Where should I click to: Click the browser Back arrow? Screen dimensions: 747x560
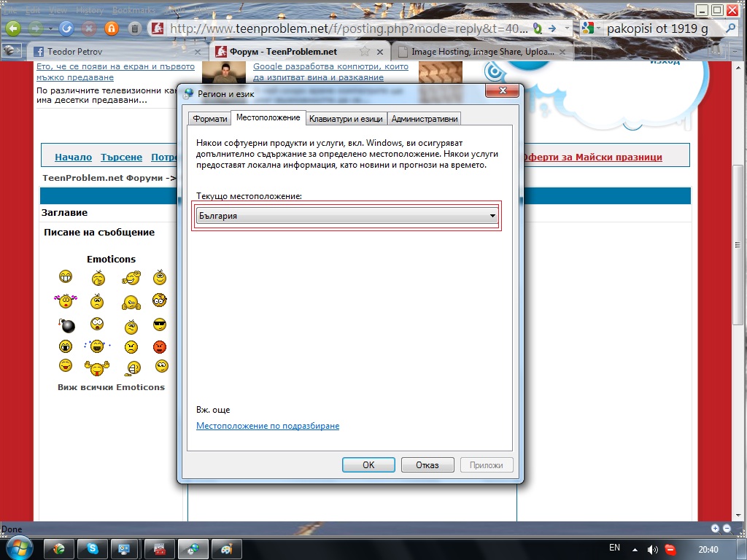click(x=13, y=28)
